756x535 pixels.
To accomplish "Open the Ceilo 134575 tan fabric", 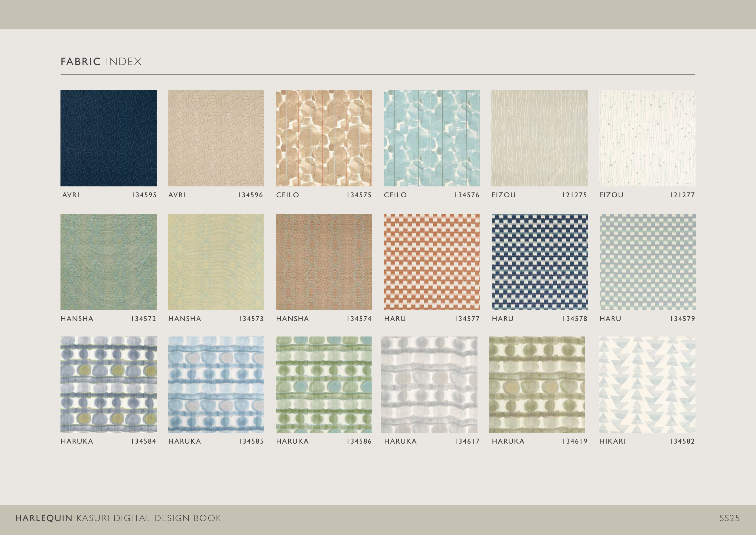I will (324, 138).
